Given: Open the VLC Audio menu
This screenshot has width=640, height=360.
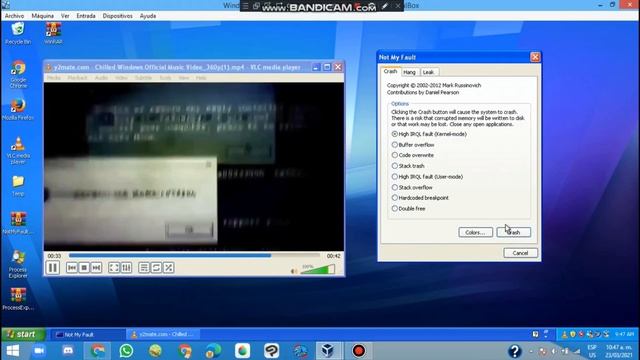Looking at the screenshot, I should pyautogui.click(x=101, y=78).
